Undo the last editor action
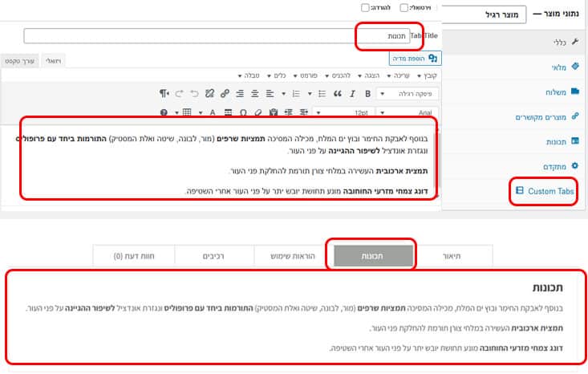 pyautogui.click(x=194, y=94)
